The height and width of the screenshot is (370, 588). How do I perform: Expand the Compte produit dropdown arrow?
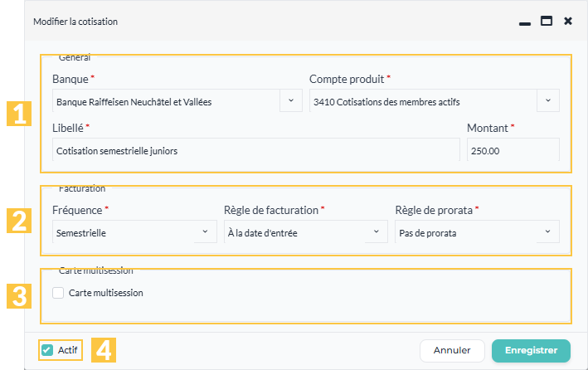click(548, 100)
